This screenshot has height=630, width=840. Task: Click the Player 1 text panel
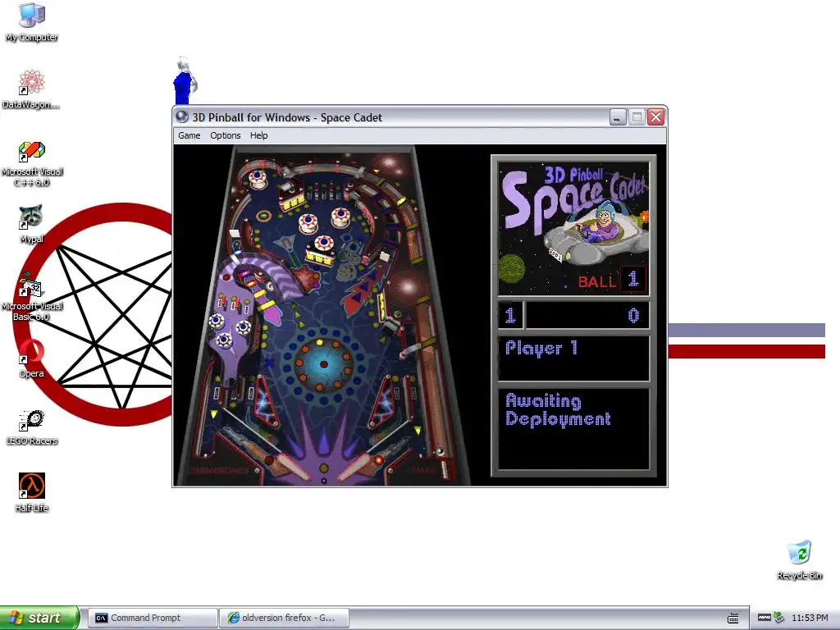click(573, 358)
